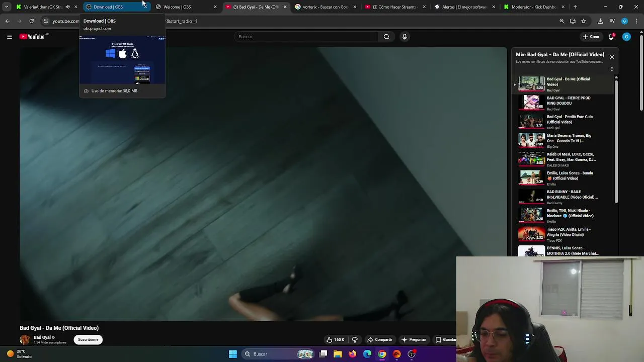Open the browser downloads icon

[x=600, y=21]
